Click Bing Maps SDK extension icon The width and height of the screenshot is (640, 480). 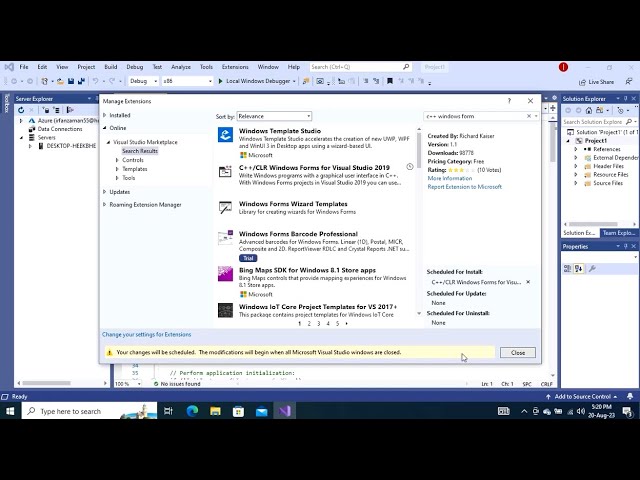click(225, 274)
